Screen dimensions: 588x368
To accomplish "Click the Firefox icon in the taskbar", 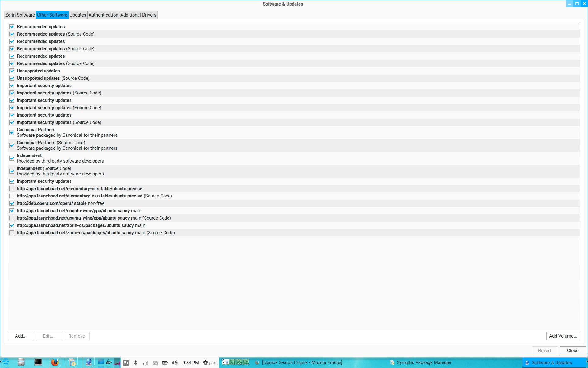I will 55,362.
